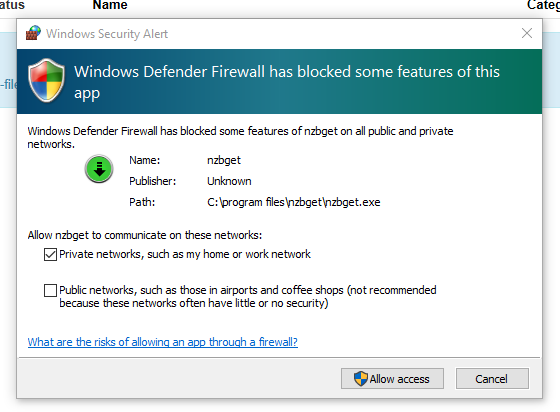Image resolution: width=560 pixels, height=412 pixels.
Task: Click the partially visible Category column header
Action: (x=543, y=5)
